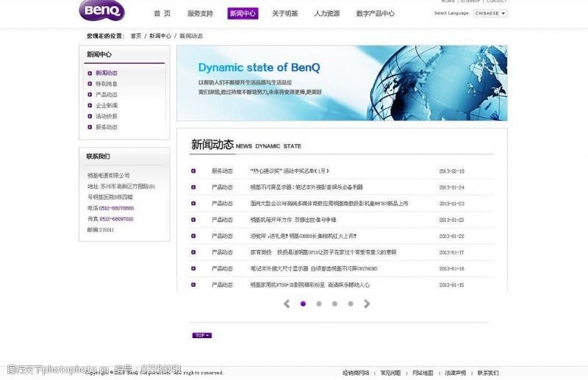Screen dimensions: 588x380
Task: Open the news item dated 2013-02-18
Action: point(290,171)
